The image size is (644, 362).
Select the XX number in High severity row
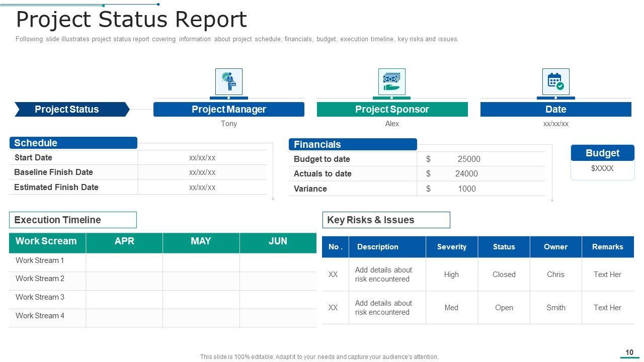333,275
